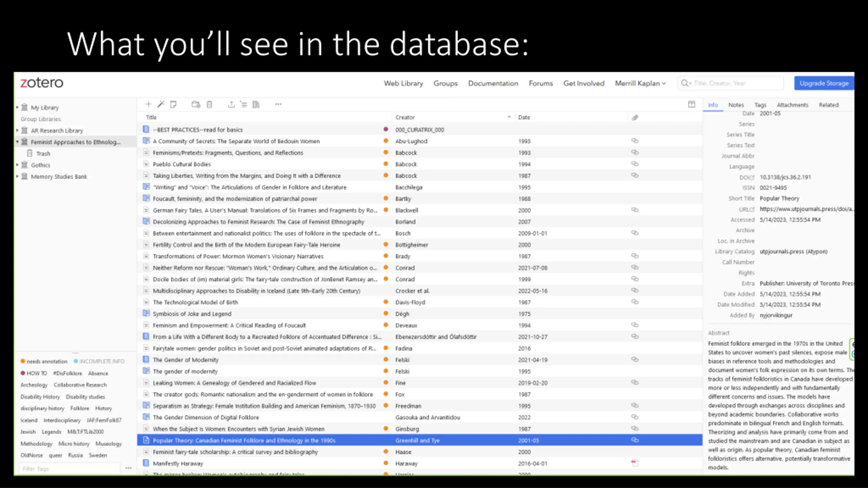Click the Upgrade Storage button

click(x=824, y=83)
